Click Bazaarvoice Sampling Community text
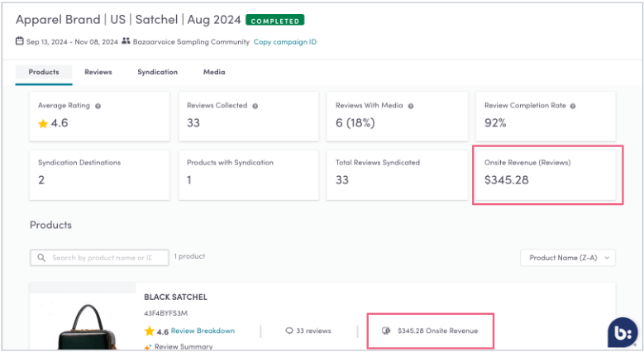Viewport: 644px width, 352px height. (x=191, y=42)
